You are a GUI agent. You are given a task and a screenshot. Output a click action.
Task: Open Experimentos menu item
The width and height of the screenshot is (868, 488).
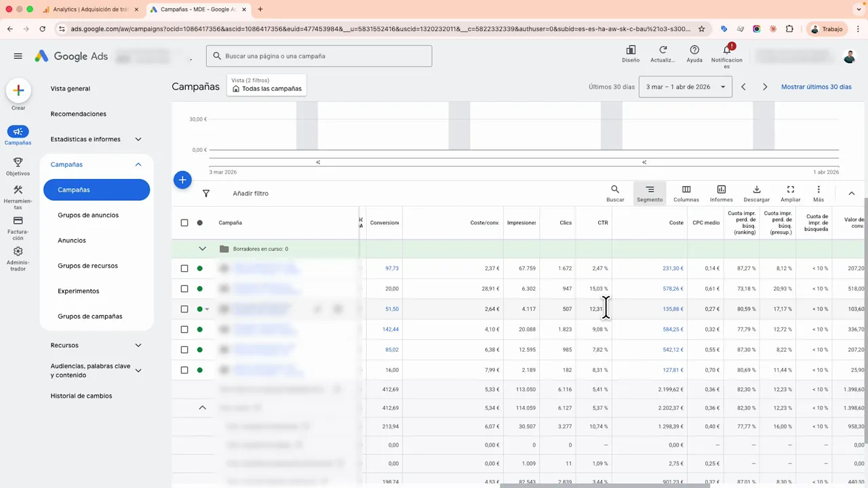[x=79, y=291]
